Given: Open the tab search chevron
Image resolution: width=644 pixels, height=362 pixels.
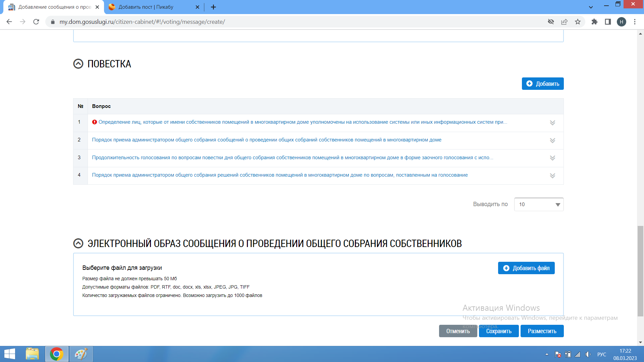Looking at the screenshot, I should pyautogui.click(x=591, y=7).
